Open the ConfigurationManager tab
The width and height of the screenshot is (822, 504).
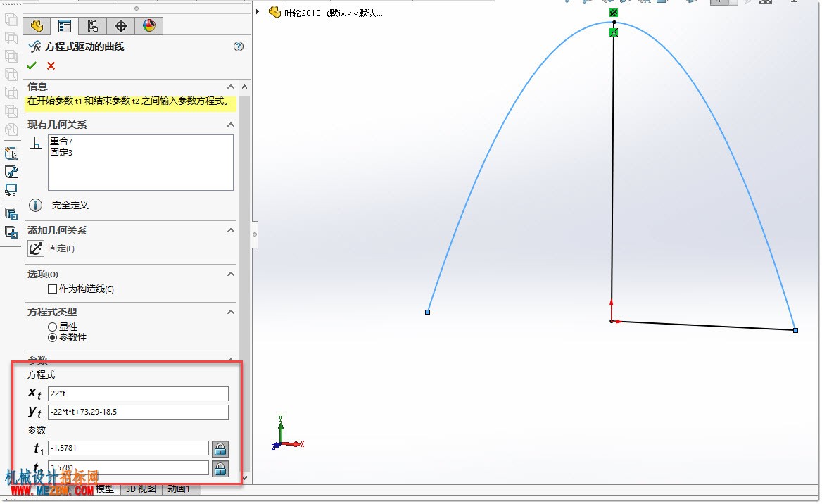(93, 26)
